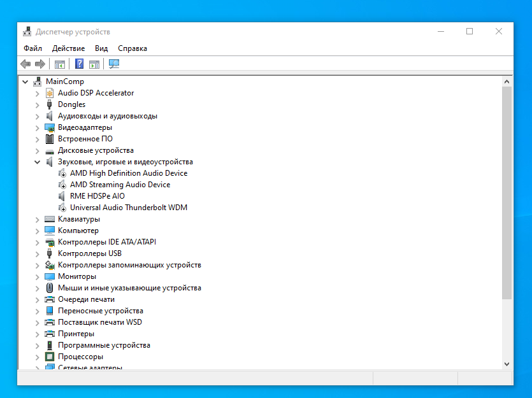Viewport: 532px width, 398px height.
Task: Click the Очереди печати printer icon
Action: click(50, 299)
